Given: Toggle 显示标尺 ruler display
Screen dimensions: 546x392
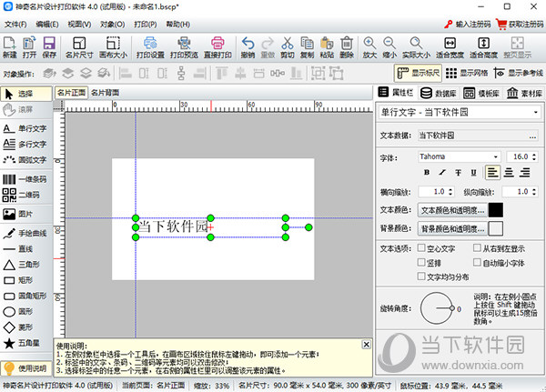Looking at the screenshot, I should point(419,73).
